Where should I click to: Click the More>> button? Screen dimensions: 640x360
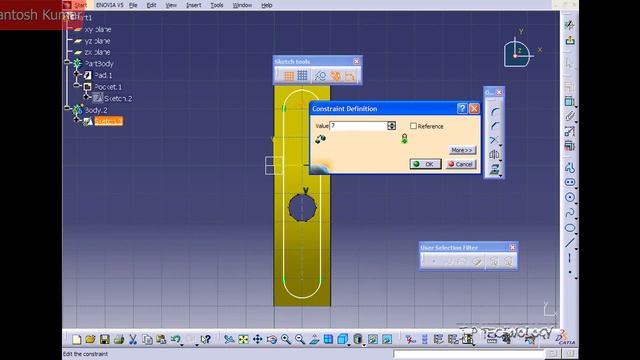click(x=462, y=150)
